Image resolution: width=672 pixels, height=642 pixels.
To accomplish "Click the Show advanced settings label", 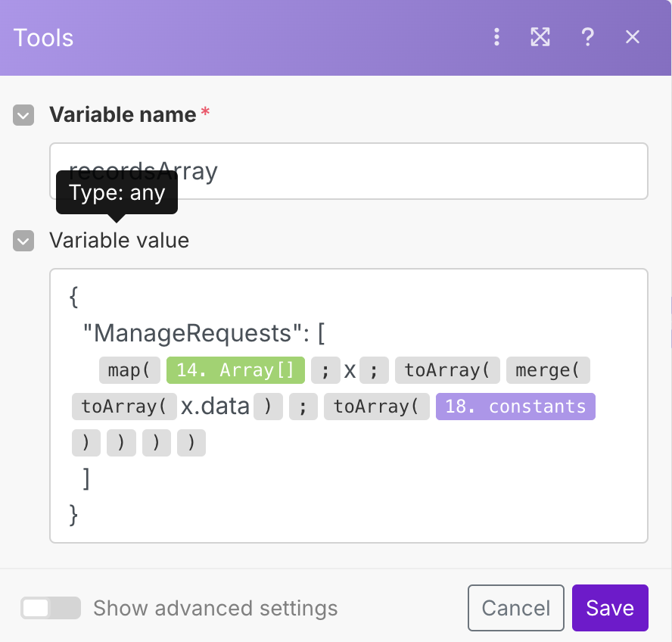I will [215, 608].
